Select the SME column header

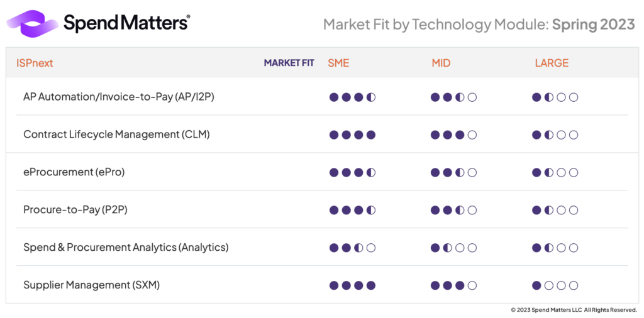pyautogui.click(x=338, y=63)
